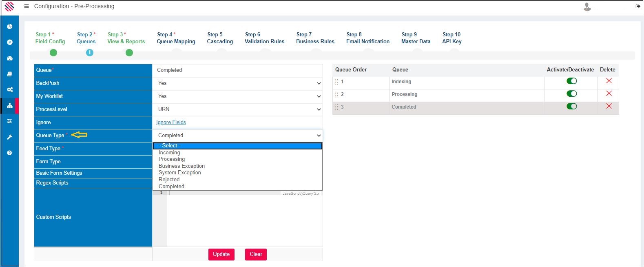Image resolution: width=644 pixels, height=267 pixels.
Task: Deactivate the Indexing queue toggle
Action: (x=571, y=81)
